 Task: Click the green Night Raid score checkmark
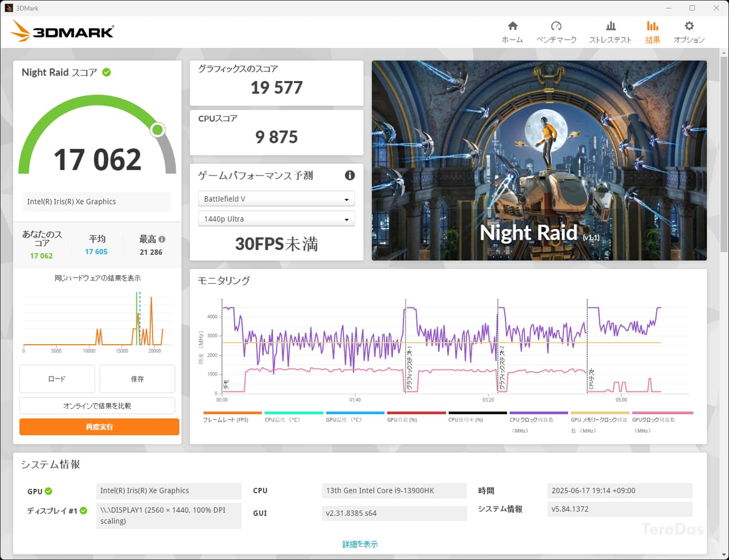click(107, 72)
